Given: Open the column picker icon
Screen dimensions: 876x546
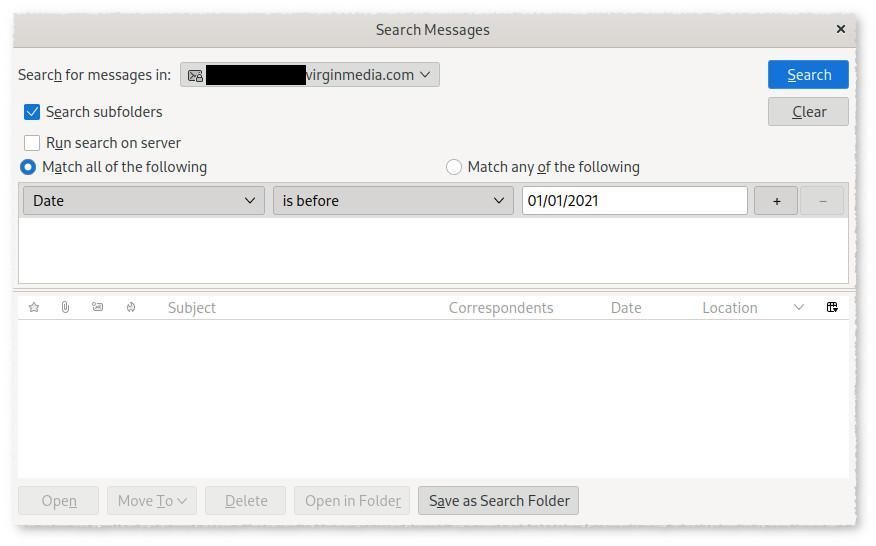Looking at the screenshot, I should pos(832,307).
